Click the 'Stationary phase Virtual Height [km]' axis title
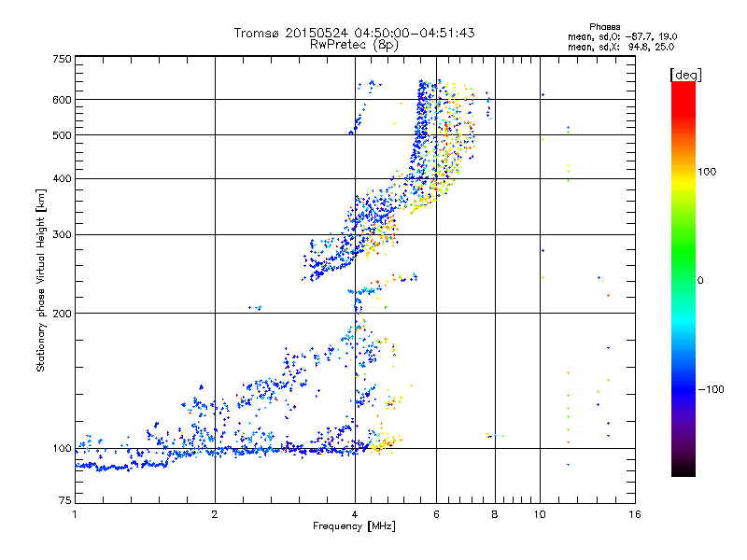Image resolution: width=747 pixels, height=560 pixels. click(41, 280)
